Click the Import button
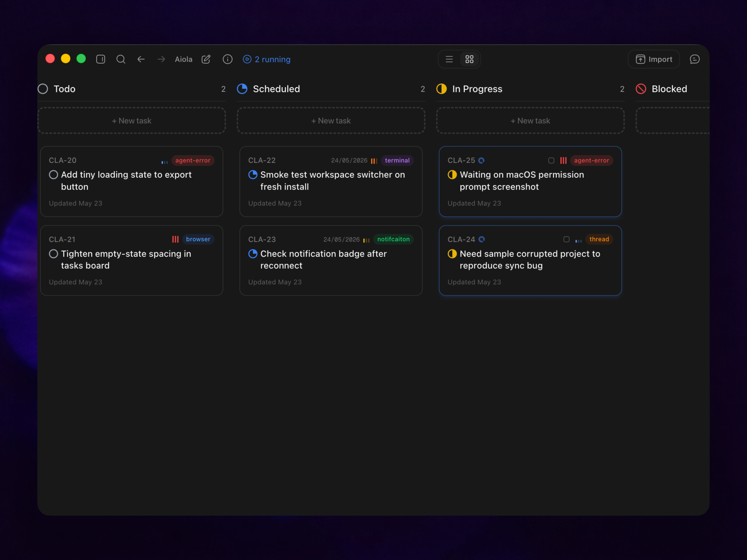The width and height of the screenshot is (747, 560). point(654,59)
